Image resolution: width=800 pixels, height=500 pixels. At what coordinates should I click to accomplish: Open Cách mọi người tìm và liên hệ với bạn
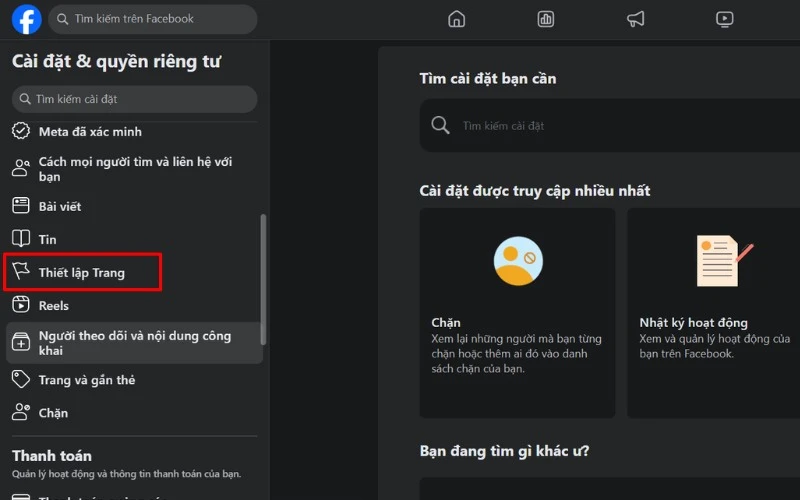pos(135,169)
